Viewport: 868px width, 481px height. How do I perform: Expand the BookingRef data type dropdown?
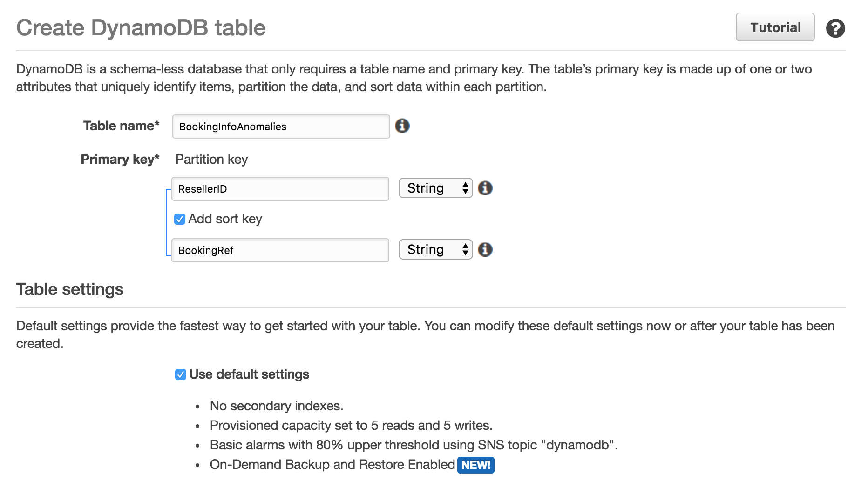(435, 250)
